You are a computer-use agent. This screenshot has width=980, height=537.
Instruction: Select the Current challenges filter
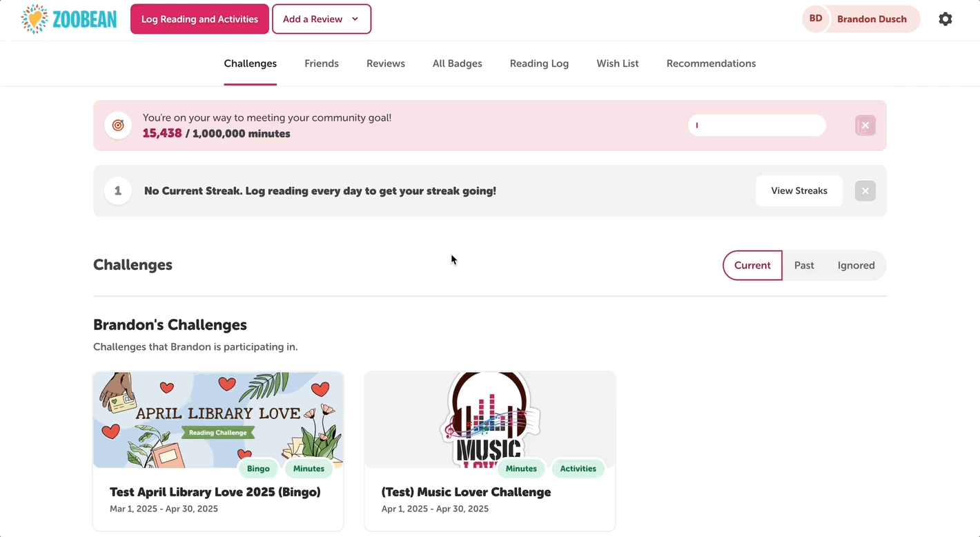[x=752, y=265]
